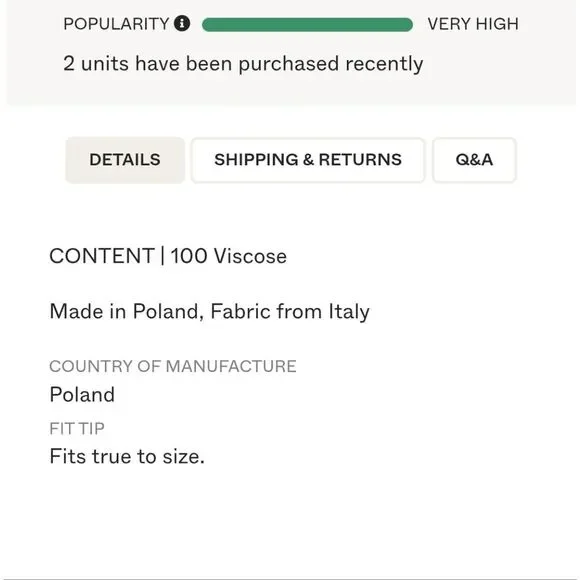Click the divider bar after CONTENT
Image resolution: width=580 pixels, height=580 pixels.
[162, 256]
